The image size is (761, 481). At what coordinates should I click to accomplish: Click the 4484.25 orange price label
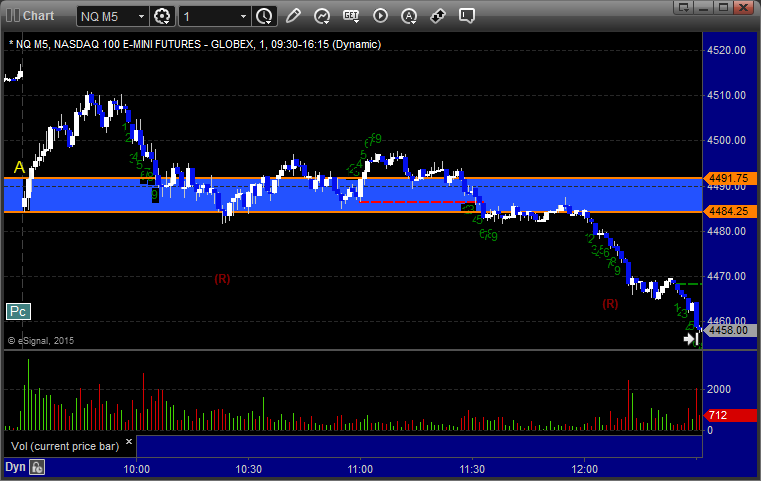[729, 211]
